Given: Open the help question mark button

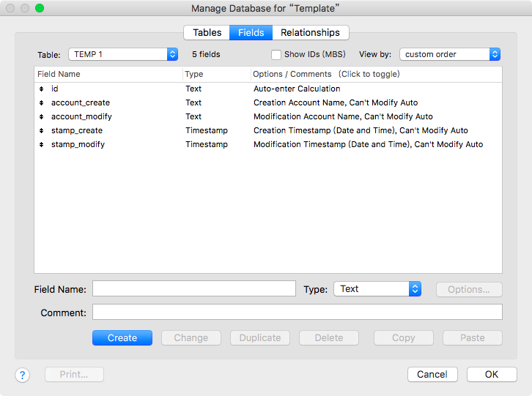Looking at the screenshot, I should tap(23, 375).
